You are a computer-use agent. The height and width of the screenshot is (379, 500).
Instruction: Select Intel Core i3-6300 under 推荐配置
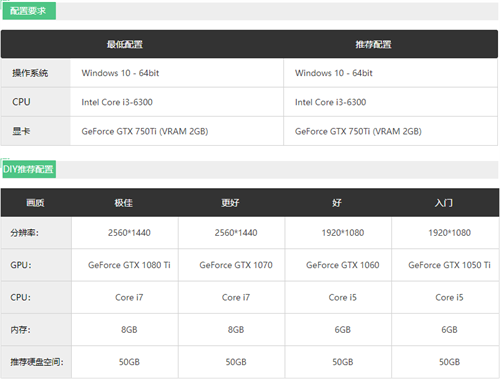[x=330, y=102]
